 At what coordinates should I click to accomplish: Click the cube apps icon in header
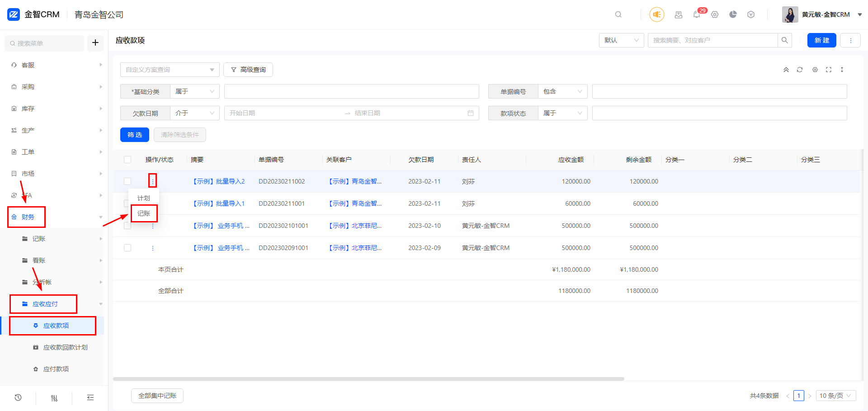pyautogui.click(x=751, y=14)
